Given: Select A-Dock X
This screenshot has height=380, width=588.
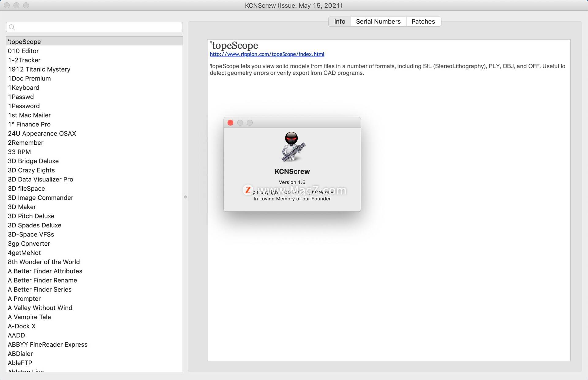Looking at the screenshot, I should 94,326.
